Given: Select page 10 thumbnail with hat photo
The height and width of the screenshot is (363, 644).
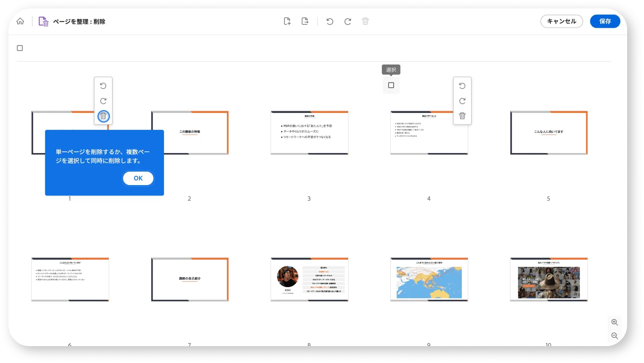Looking at the screenshot, I should click(549, 280).
